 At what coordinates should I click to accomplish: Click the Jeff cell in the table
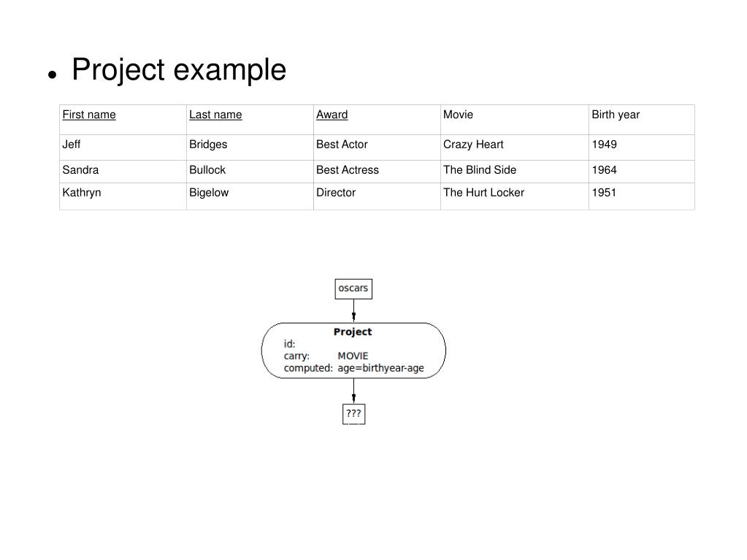pos(72,145)
